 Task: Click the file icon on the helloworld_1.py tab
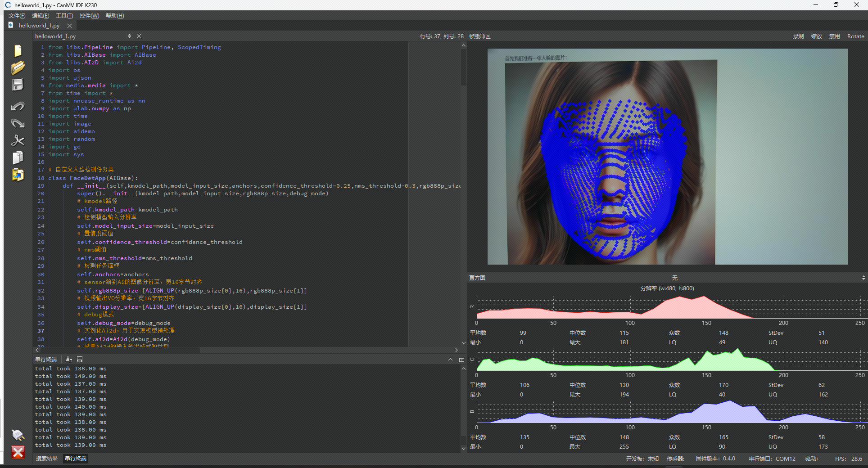11,25
